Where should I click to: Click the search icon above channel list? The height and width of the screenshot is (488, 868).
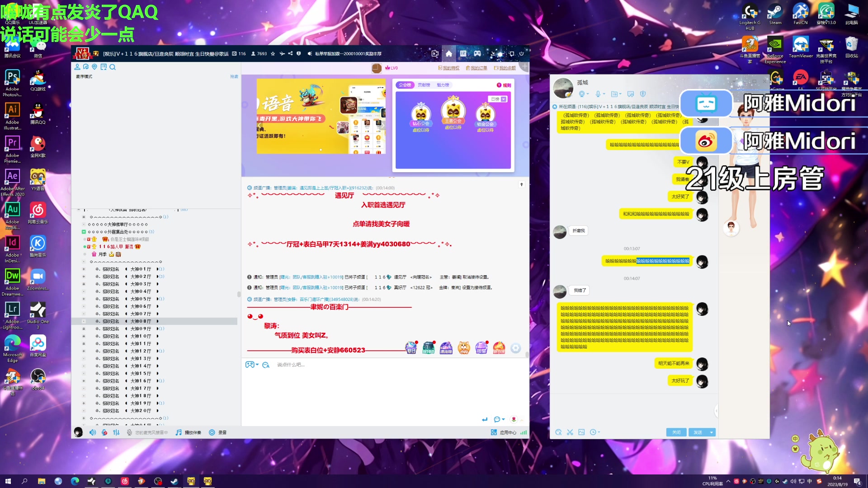113,67
